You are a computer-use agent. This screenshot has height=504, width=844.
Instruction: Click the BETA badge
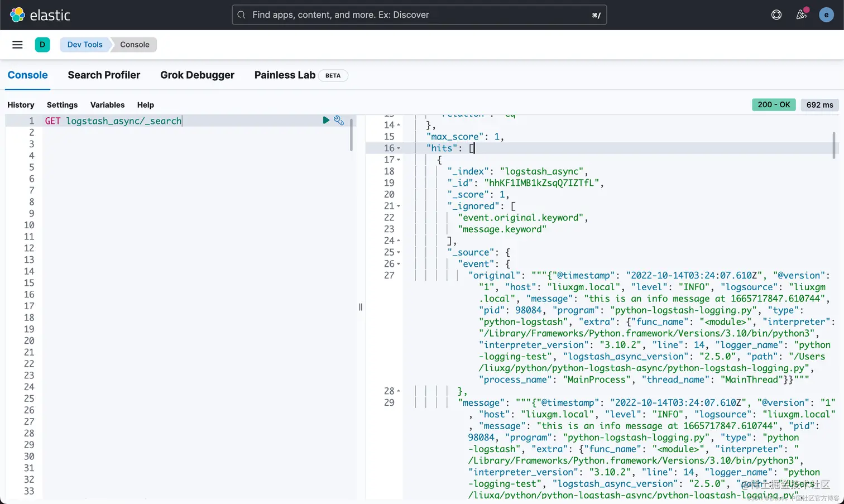pos(333,75)
